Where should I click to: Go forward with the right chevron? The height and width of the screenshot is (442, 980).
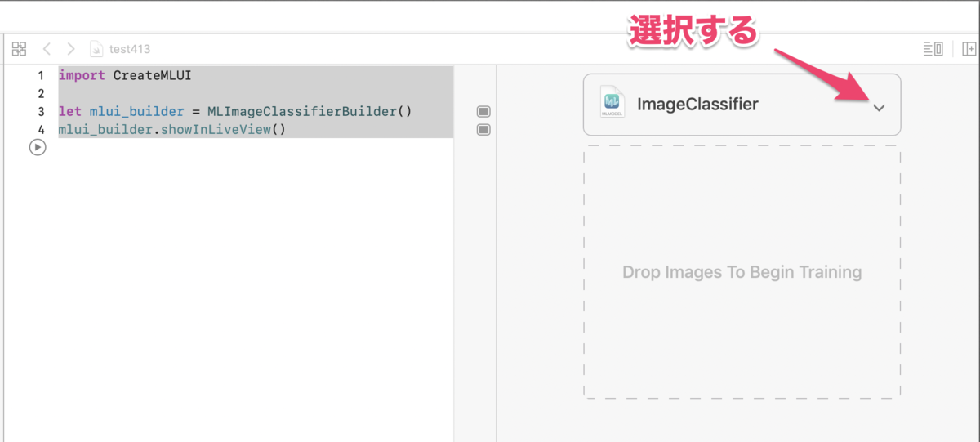coord(71,49)
